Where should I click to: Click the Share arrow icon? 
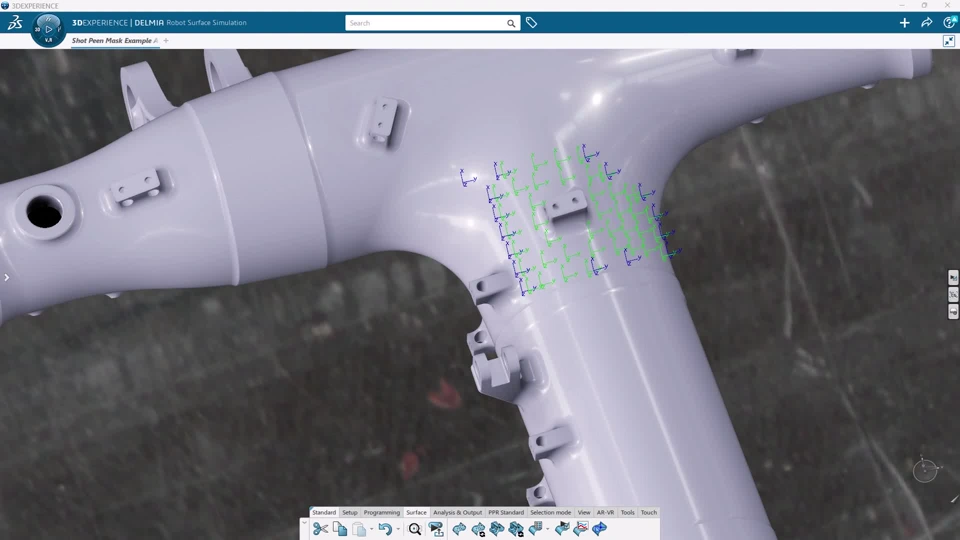(926, 23)
